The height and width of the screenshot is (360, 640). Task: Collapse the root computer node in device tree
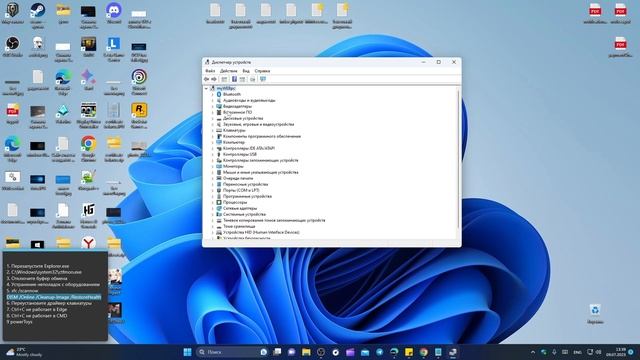[x=207, y=89]
